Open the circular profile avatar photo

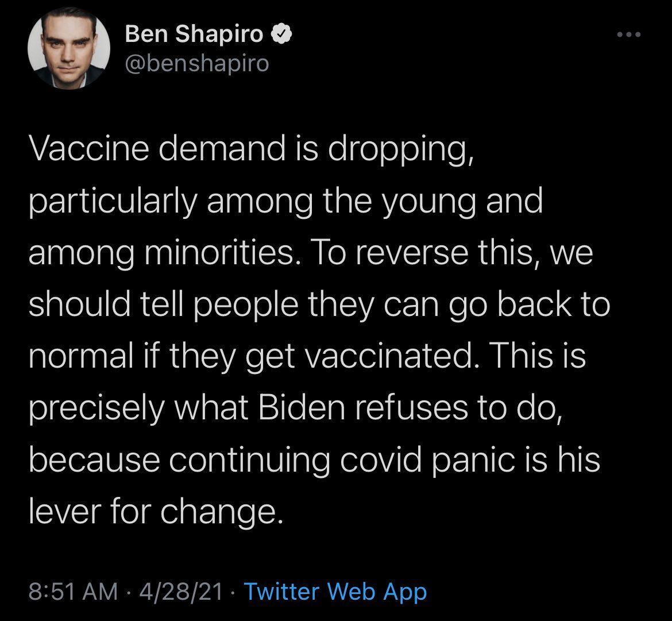(69, 51)
